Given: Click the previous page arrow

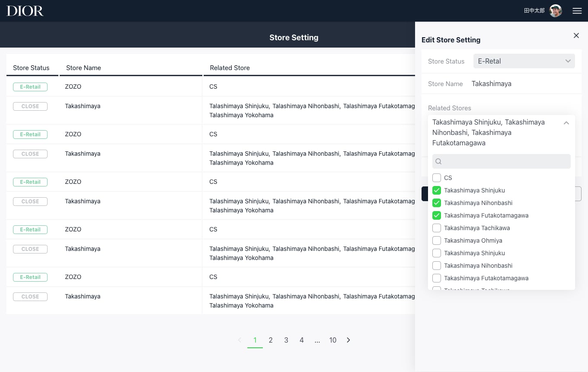Looking at the screenshot, I should pyautogui.click(x=240, y=340).
